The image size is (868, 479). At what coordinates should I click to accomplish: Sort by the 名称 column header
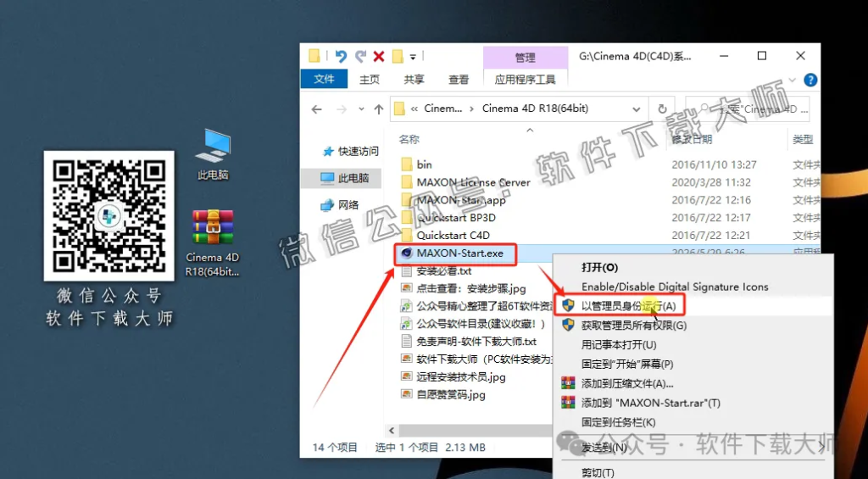pos(409,140)
